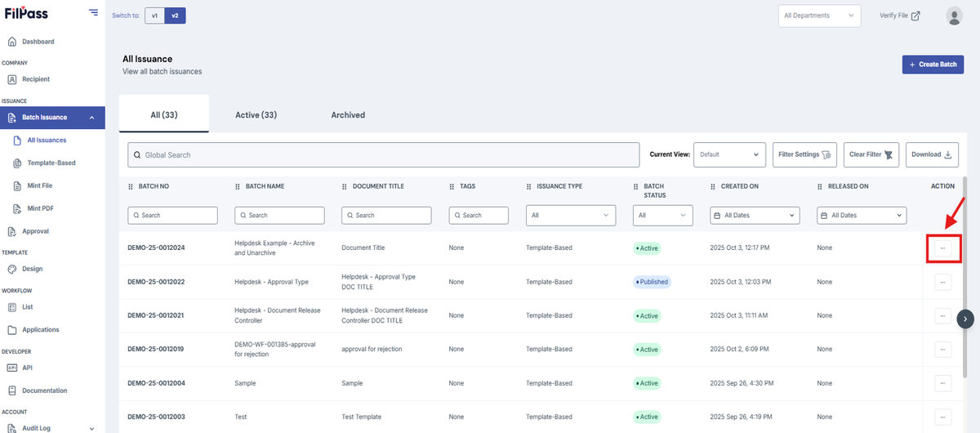Focus the Global Search field
Image resolution: width=980 pixels, height=433 pixels.
coord(384,154)
